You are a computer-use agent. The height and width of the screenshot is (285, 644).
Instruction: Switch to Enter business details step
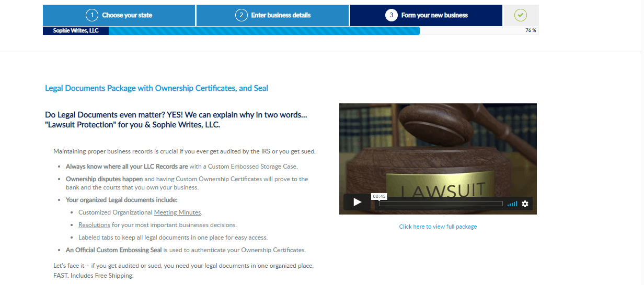click(x=280, y=16)
